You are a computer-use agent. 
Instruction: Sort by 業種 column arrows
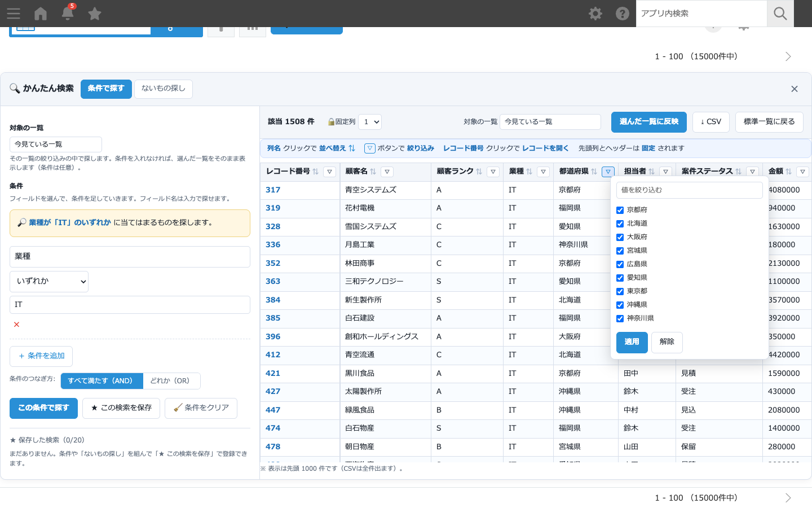(x=529, y=172)
